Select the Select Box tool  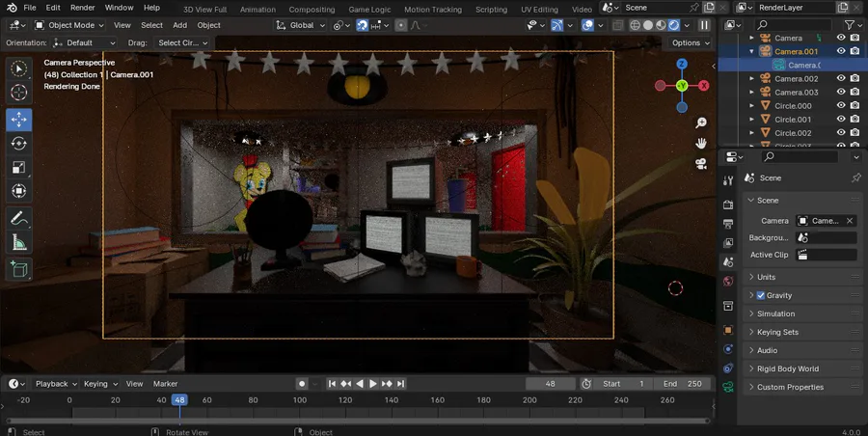[19, 68]
